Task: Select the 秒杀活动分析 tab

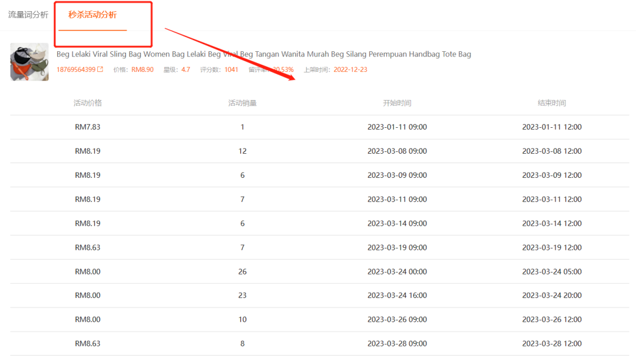Action: coord(92,15)
